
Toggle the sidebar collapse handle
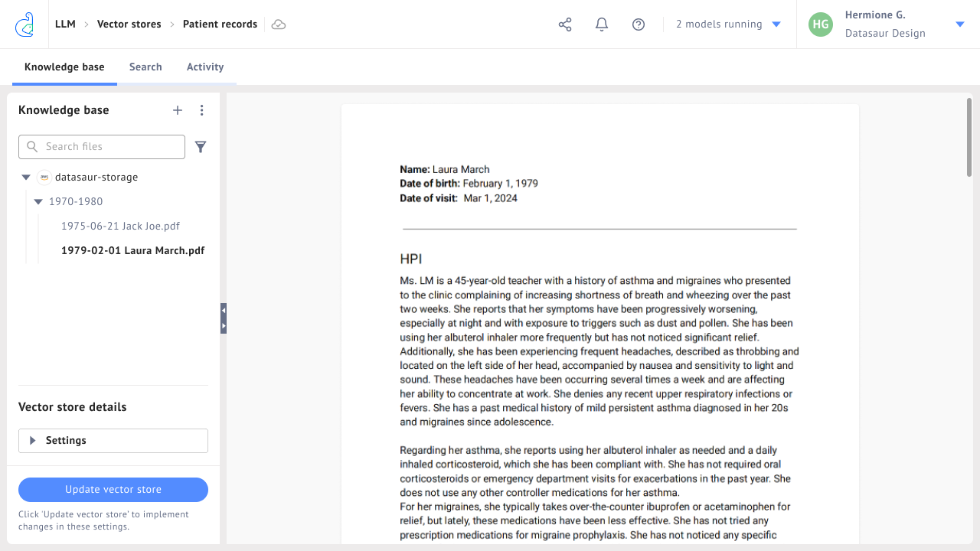click(224, 318)
